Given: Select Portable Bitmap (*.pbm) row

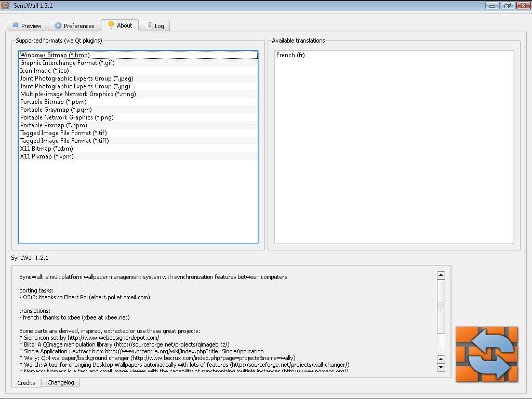Looking at the screenshot, I should click(x=138, y=102).
